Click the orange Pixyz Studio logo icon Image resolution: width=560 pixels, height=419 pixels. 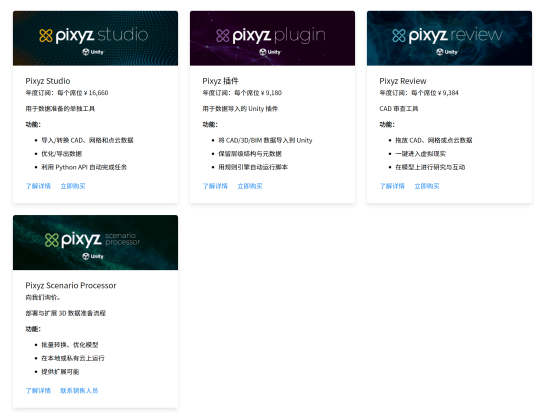(46, 35)
